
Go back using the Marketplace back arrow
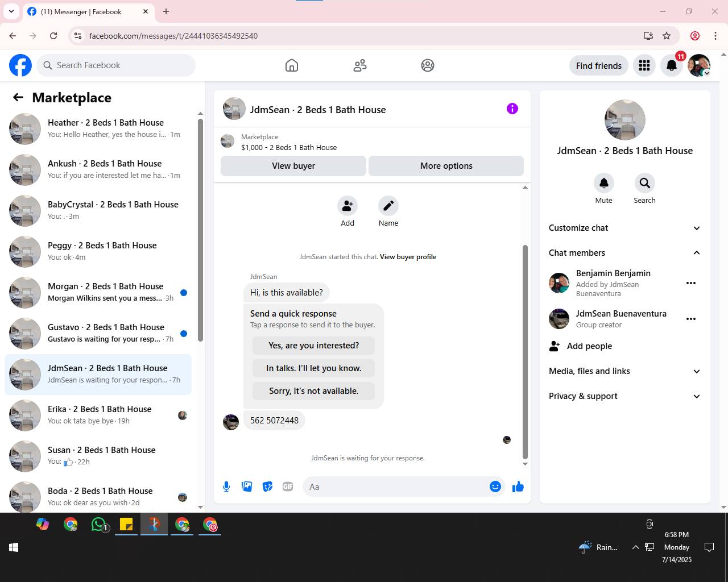tap(18, 97)
